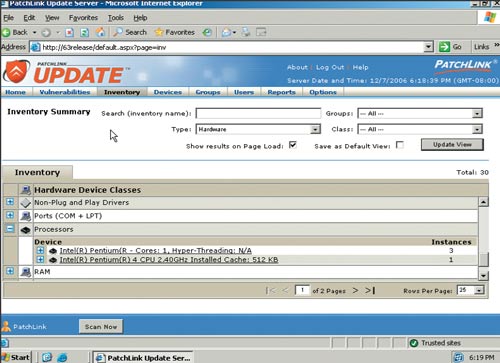Image resolution: width=500 pixels, height=363 pixels.
Task: Click the Help link in header
Action: click(360, 67)
